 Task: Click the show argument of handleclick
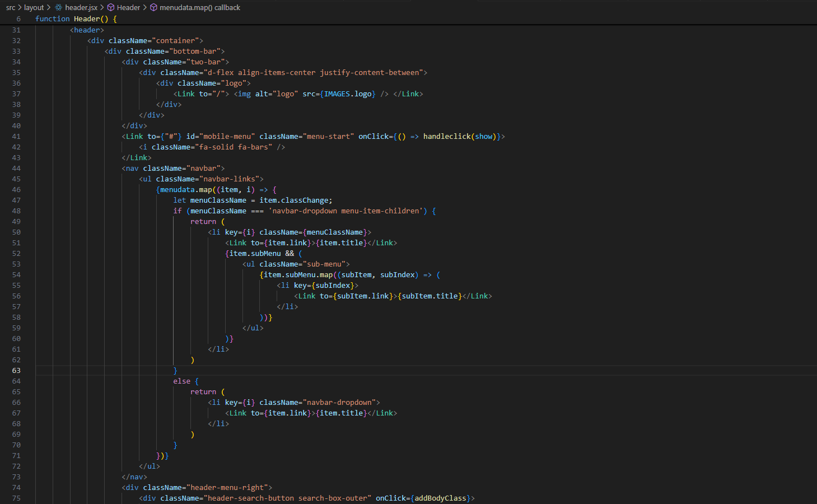pos(483,136)
